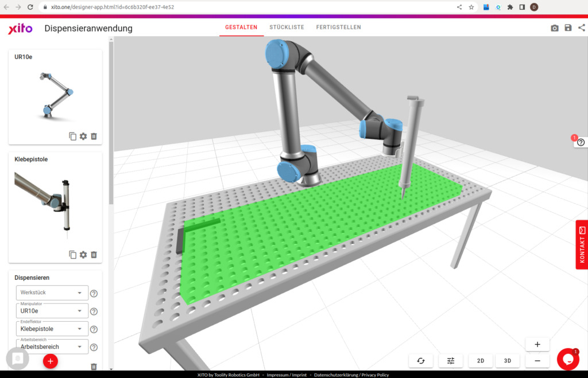Delete the UR10e robot component
The image size is (588, 378).
(94, 137)
